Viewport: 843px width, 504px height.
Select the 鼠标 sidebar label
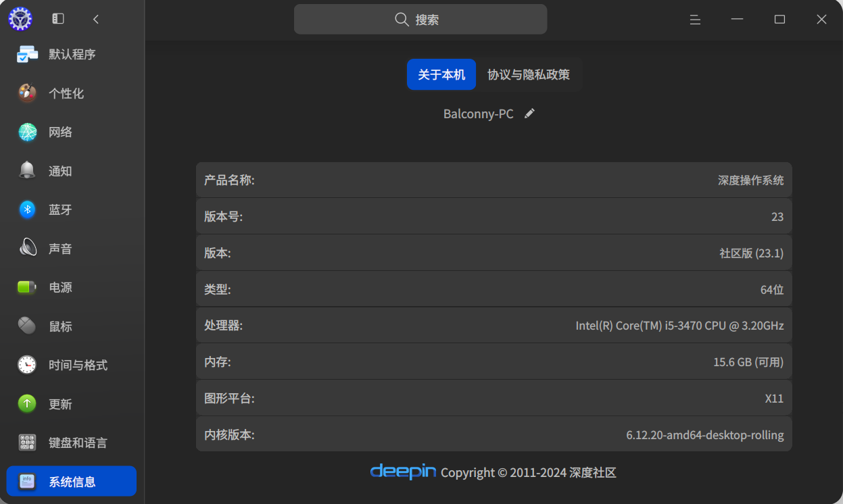pyautogui.click(x=60, y=326)
